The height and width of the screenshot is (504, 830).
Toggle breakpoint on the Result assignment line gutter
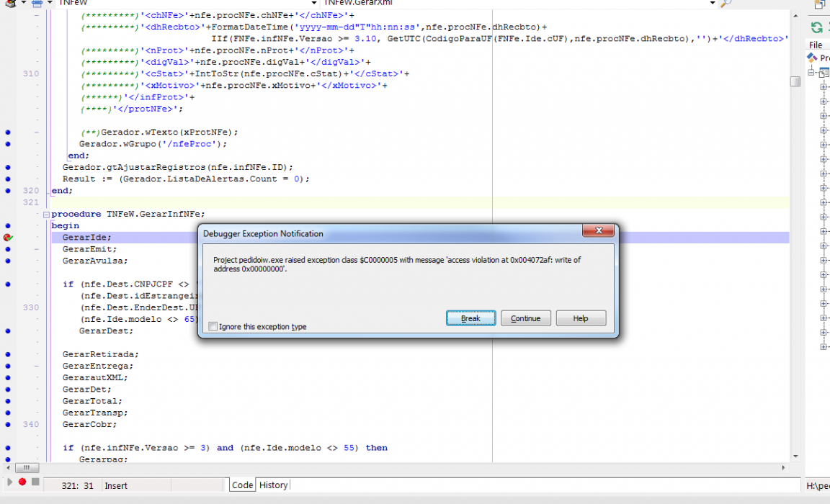(8, 179)
